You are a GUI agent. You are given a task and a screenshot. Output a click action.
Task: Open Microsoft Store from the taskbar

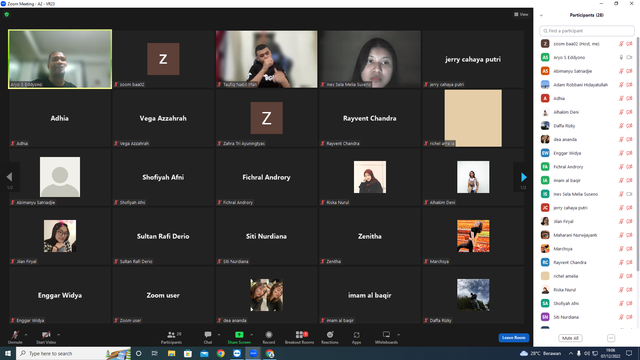click(188, 353)
